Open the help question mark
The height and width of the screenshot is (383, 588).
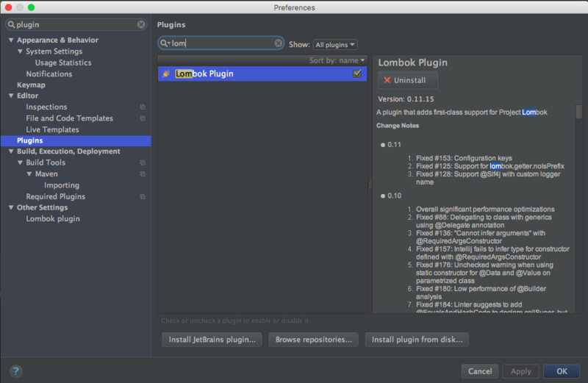[15, 371]
